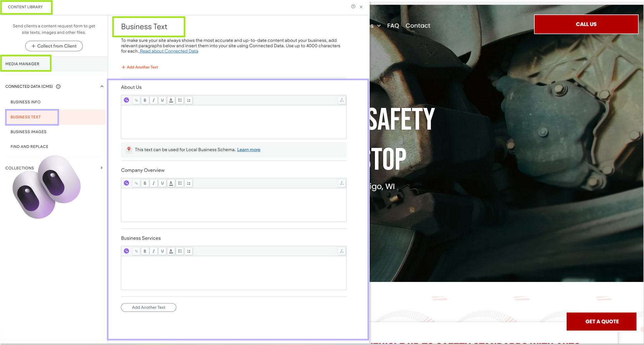The height and width of the screenshot is (345, 644).
Task: Toggle bold in Business Services editor
Action: tap(145, 251)
